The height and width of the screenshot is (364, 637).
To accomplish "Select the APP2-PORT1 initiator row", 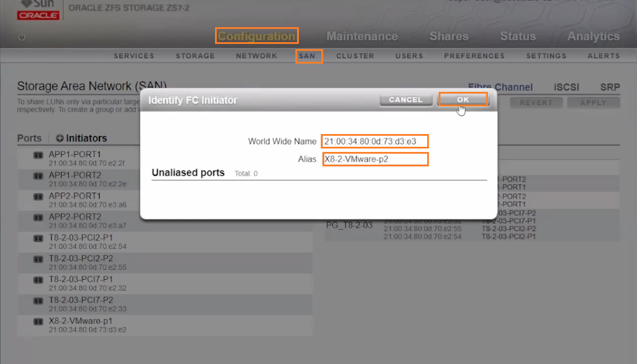I will (165, 200).
